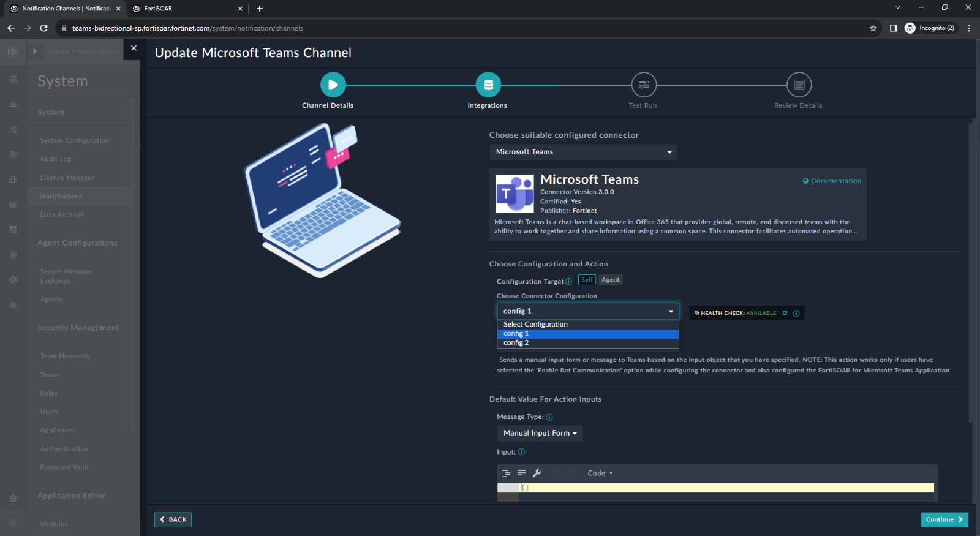Click the Configuration Target info icon
The width and height of the screenshot is (980, 536).
[568, 282]
